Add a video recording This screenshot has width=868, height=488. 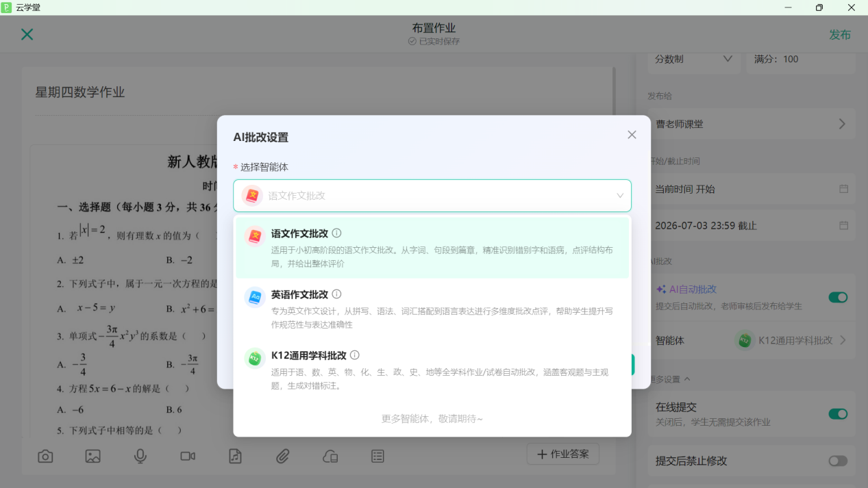pos(188,456)
